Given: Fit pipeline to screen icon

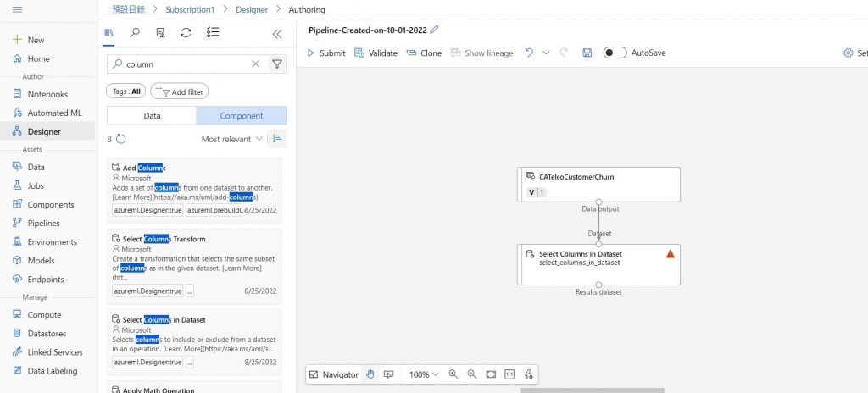Looking at the screenshot, I should coord(491,374).
